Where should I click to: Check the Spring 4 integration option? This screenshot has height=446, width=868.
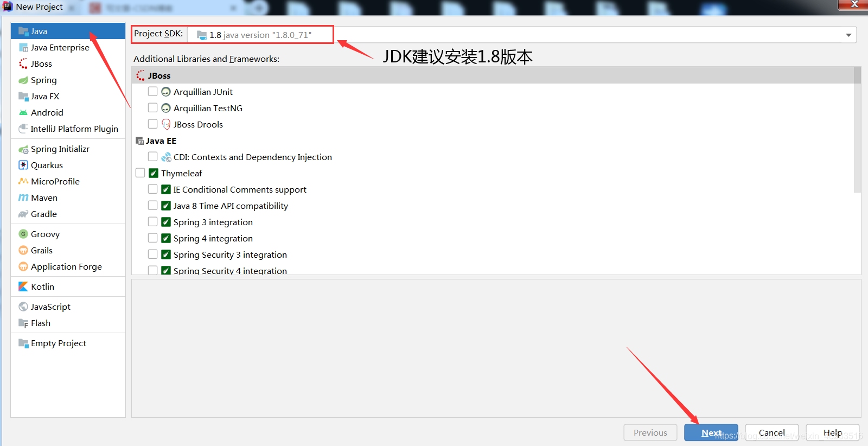[x=153, y=238]
